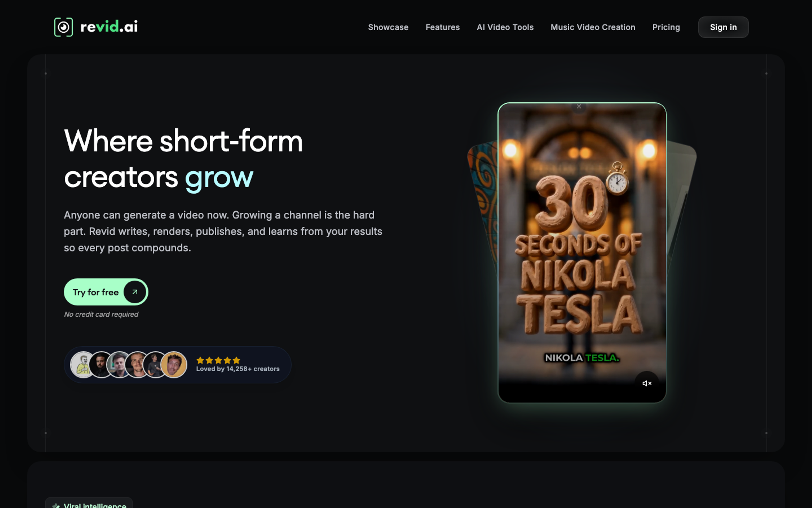Open the Showcase menu item
The height and width of the screenshot is (508, 812).
pyautogui.click(x=388, y=27)
